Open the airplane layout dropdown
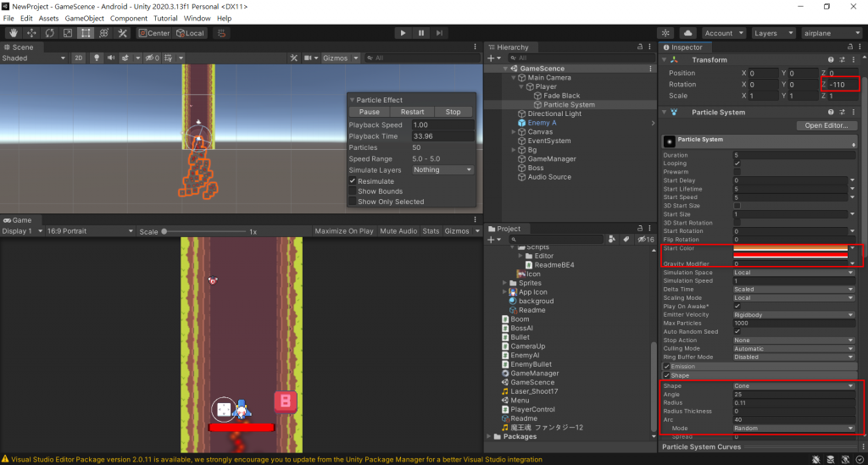The height and width of the screenshot is (465, 868). [x=832, y=33]
